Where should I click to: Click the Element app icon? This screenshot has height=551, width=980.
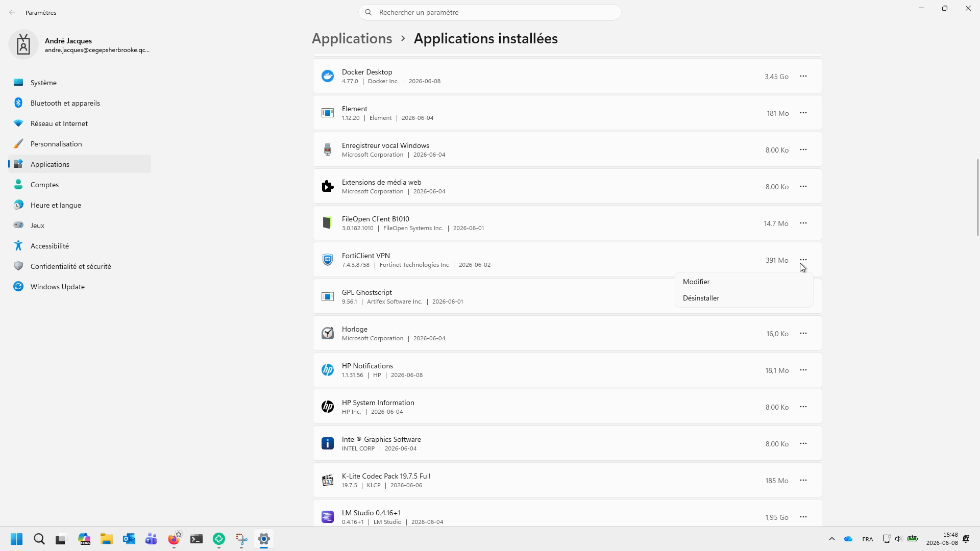[x=328, y=113]
